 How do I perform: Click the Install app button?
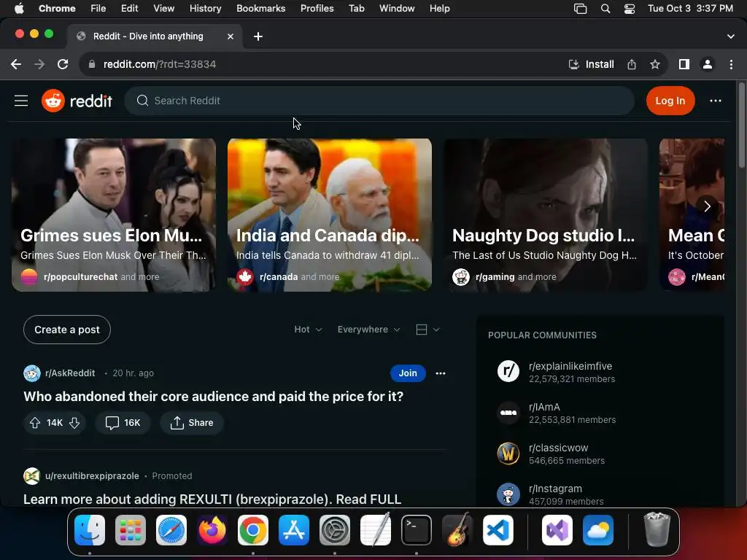[x=591, y=64]
